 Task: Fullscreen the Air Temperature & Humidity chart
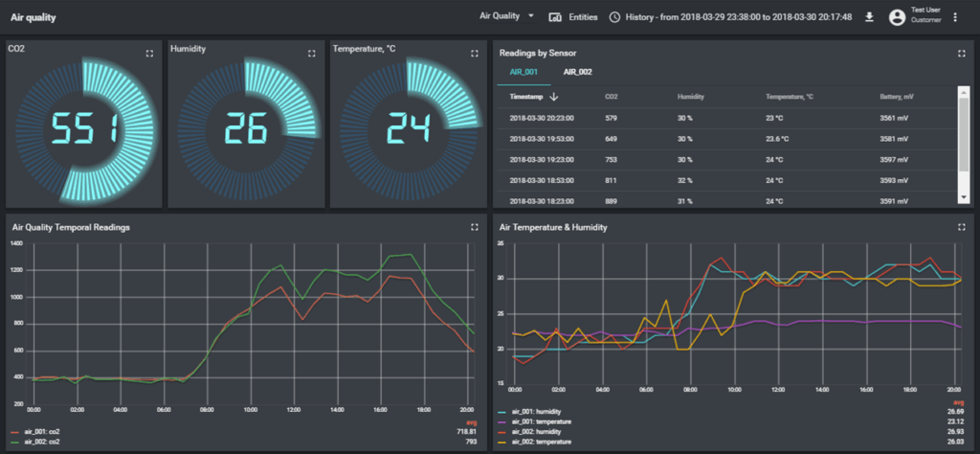[960, 227]
